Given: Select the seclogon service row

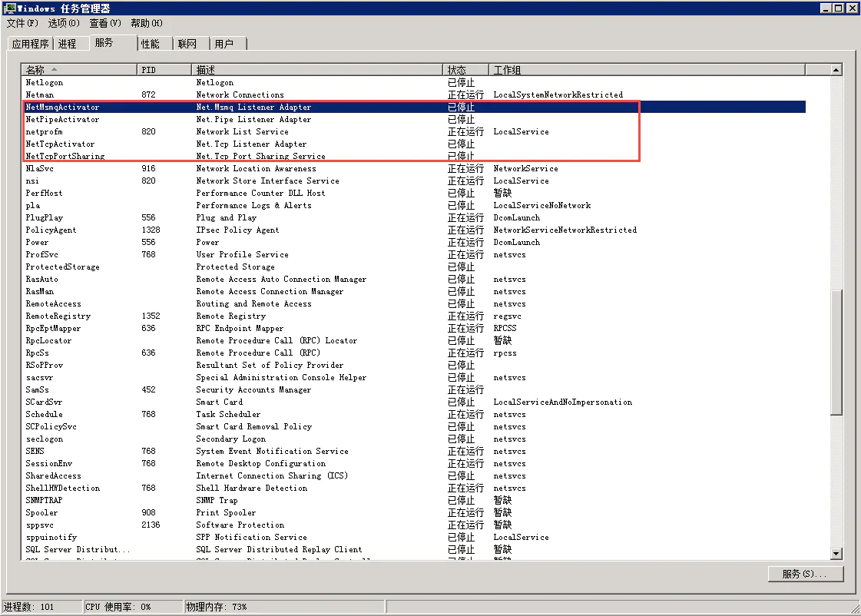Looking at the screenshot, I should 413,439.
